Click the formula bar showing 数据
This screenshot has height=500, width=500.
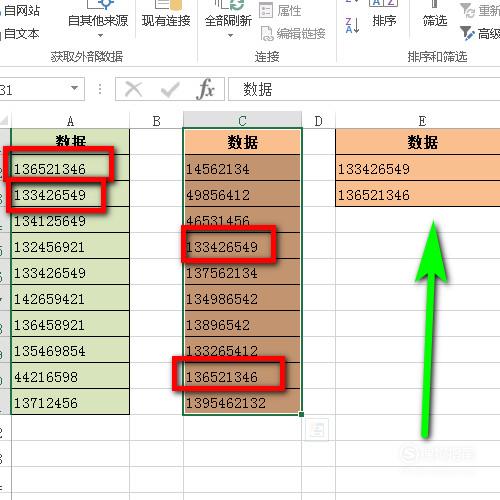coord(364,89)
